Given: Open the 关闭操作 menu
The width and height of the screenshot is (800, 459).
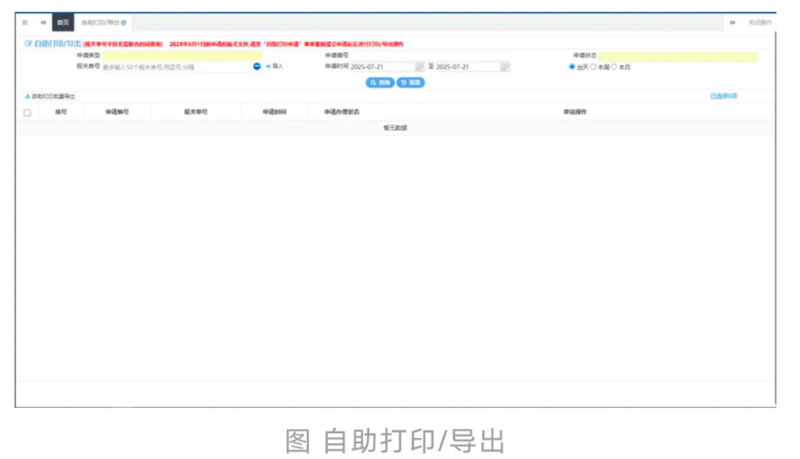Looking at the screenshot, I should pyautogui.click(x=759, y=21).
